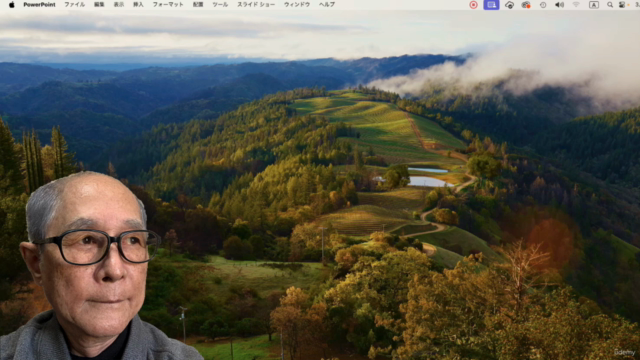Open the ヘルプ menu
Image resolution: width=640 pixels, height=360 pixels.
click(x=327, y=5)
